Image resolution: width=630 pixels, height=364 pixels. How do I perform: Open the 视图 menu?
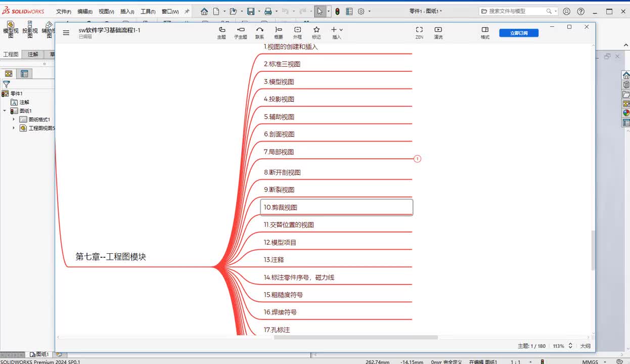click(x=106, y=12)
